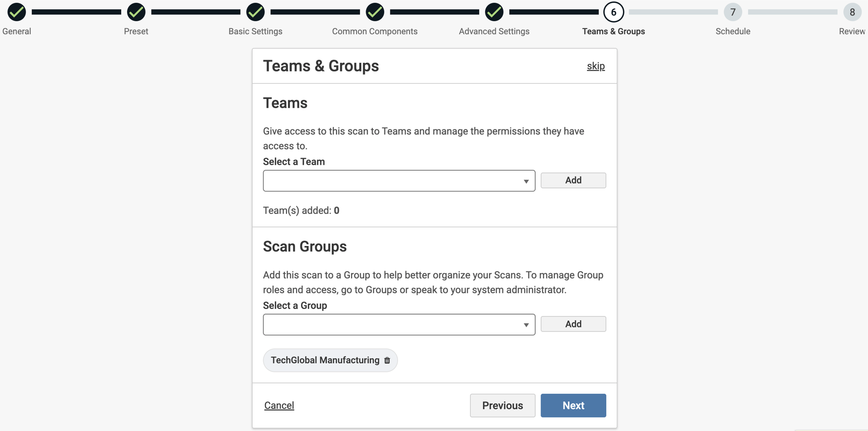Add the selected scan group

(573, 324)
